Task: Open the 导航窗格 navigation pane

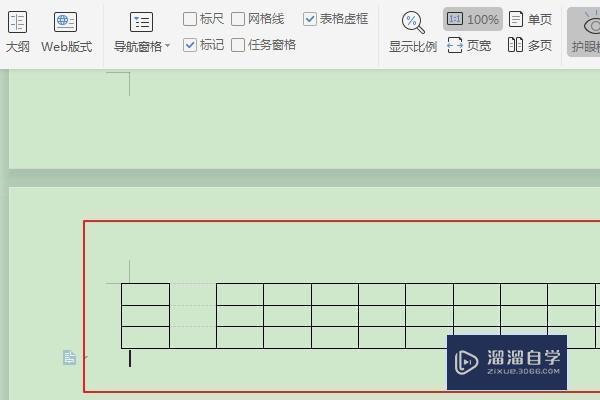Action: [141, 32]
